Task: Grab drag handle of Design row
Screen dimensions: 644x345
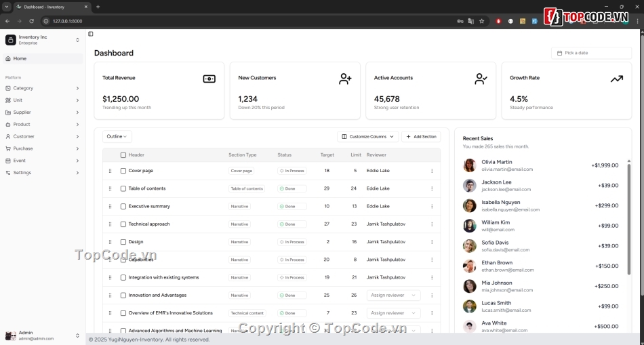Action: 110,242
